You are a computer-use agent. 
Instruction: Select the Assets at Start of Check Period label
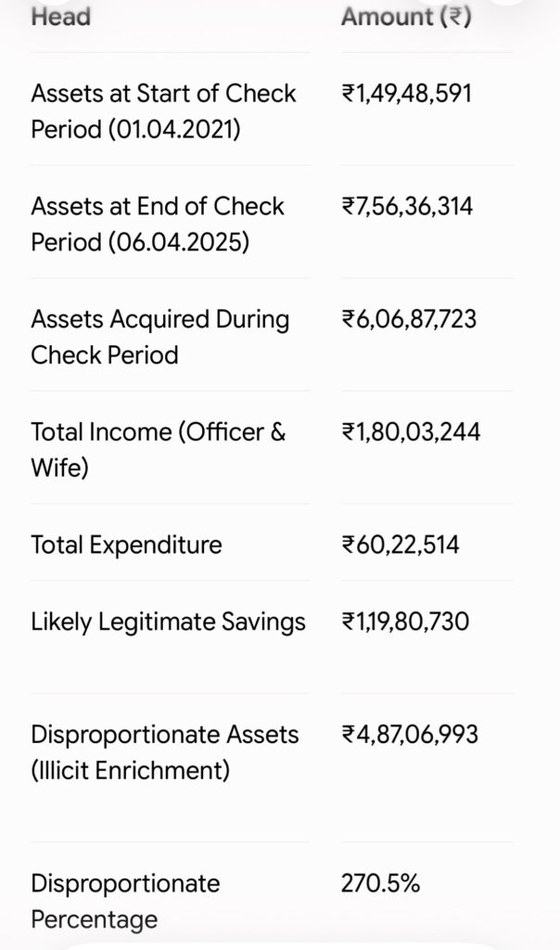pyautogui.click(x=163, y=111)
